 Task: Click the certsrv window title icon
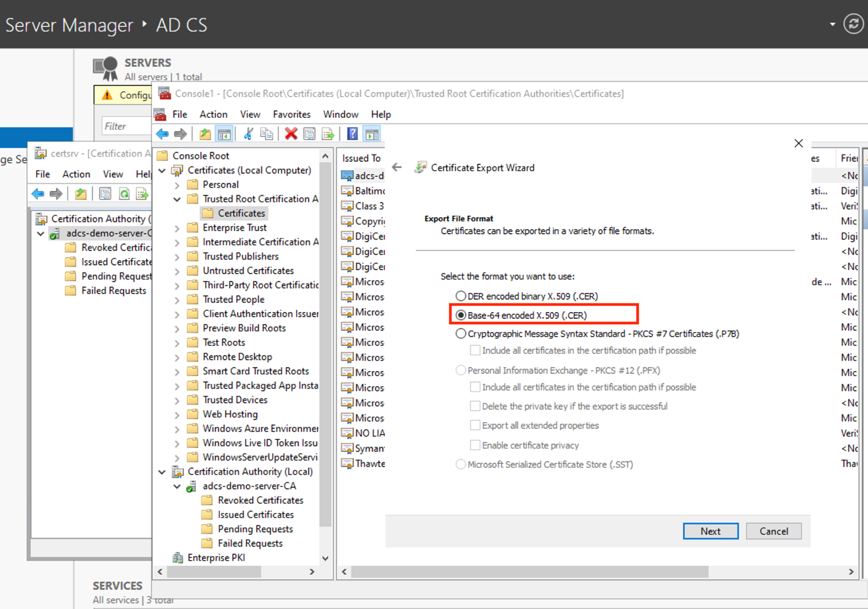(x=40, y=153)
